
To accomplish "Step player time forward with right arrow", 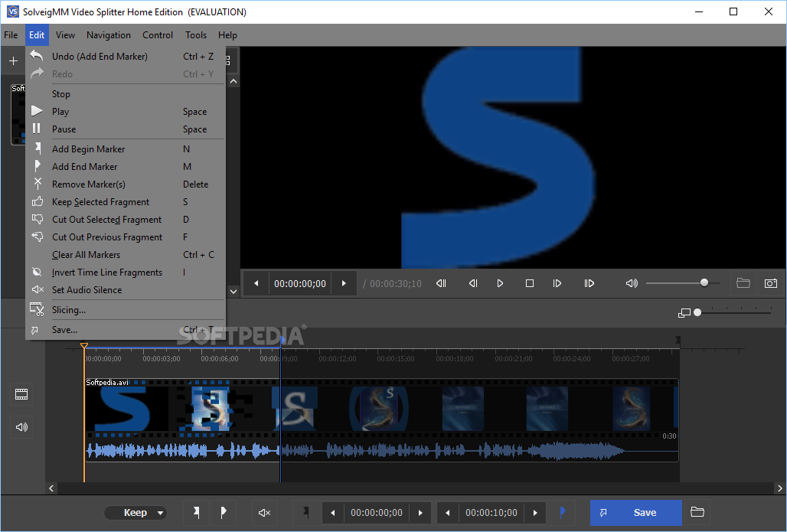I will (x=344, y=283).
